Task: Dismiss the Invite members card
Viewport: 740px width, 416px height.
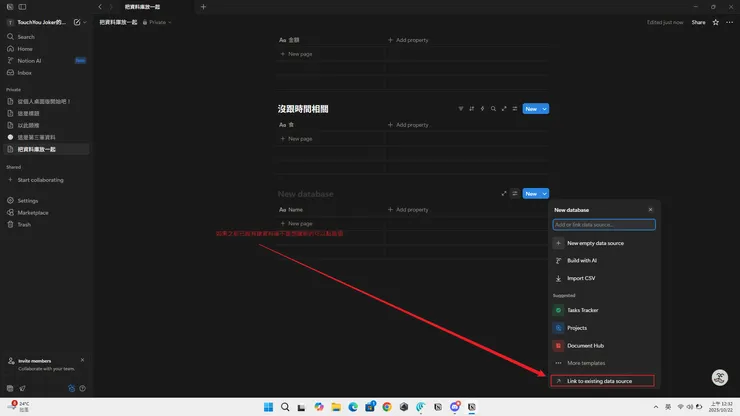Action: click(x=83, y=360)
